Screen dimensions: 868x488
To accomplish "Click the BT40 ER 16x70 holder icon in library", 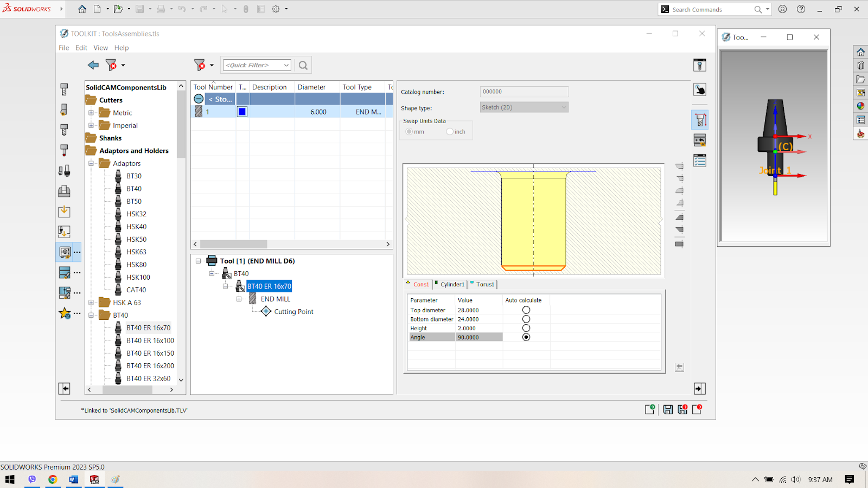I will 118,328.
